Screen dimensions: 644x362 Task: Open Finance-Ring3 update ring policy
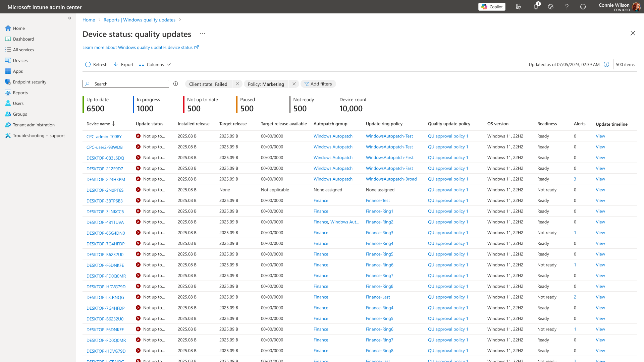(379, 233)
